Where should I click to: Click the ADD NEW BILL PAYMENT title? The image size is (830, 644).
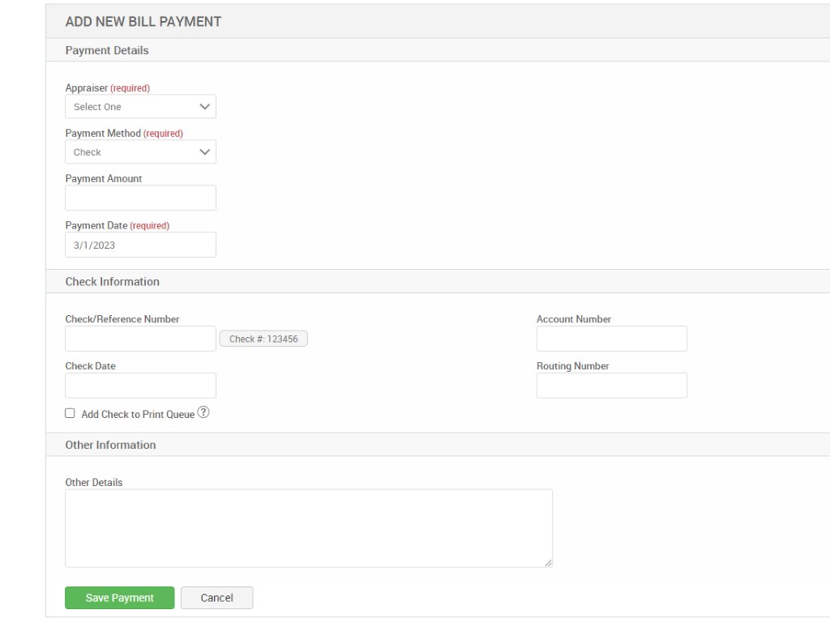click(x=143, y=22)
